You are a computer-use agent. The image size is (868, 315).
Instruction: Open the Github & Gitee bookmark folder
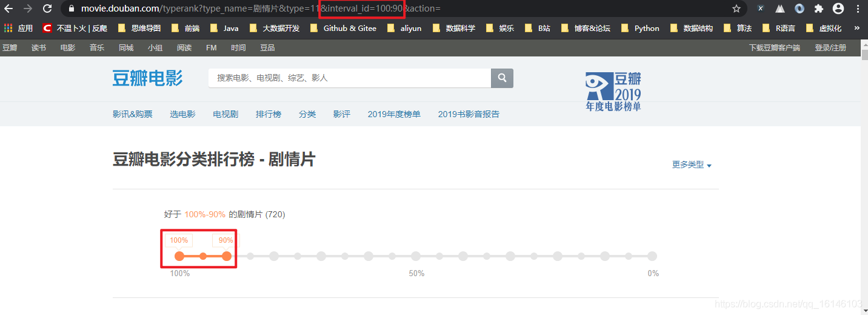tap(343, 28)
